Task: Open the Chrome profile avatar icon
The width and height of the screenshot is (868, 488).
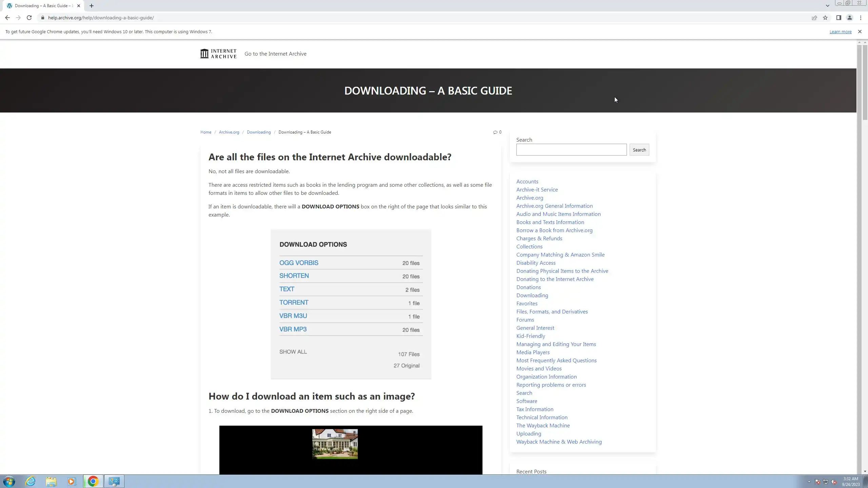Action: (x=849, y=18)
